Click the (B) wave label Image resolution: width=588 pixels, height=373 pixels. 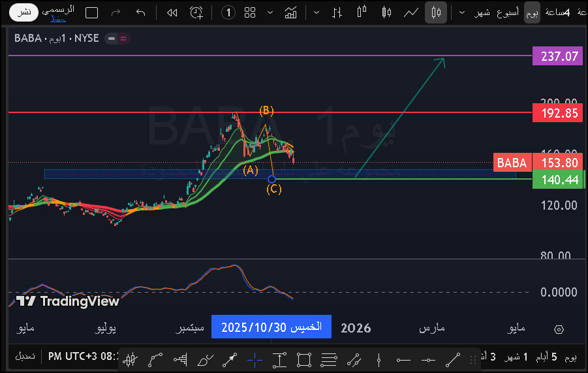[x=266, y=110]
